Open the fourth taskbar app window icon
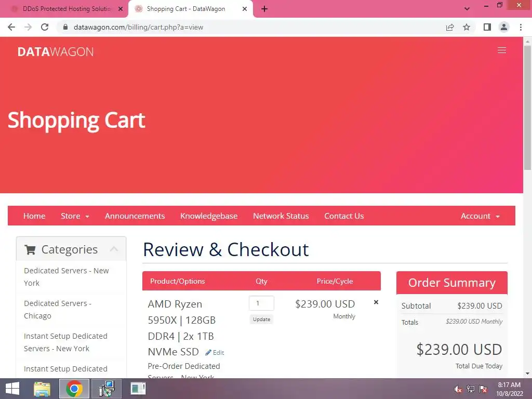 [x=138, y=389]
